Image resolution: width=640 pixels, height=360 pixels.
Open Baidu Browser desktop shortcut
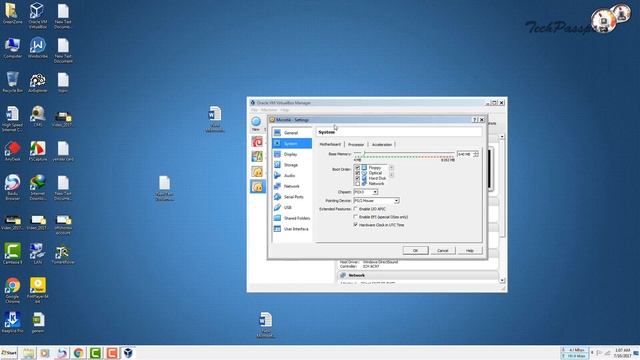pyautogui.click(x=12, y=187)
